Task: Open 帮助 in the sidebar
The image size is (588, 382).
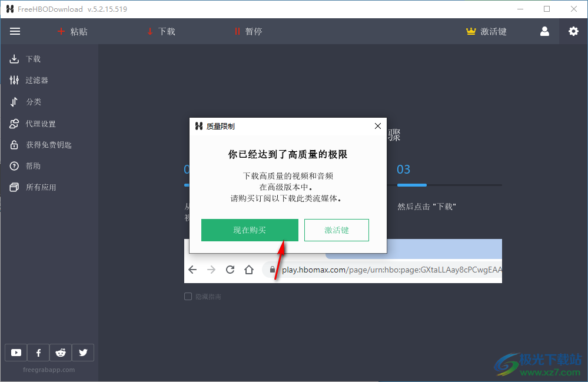Action: point(33,166)
